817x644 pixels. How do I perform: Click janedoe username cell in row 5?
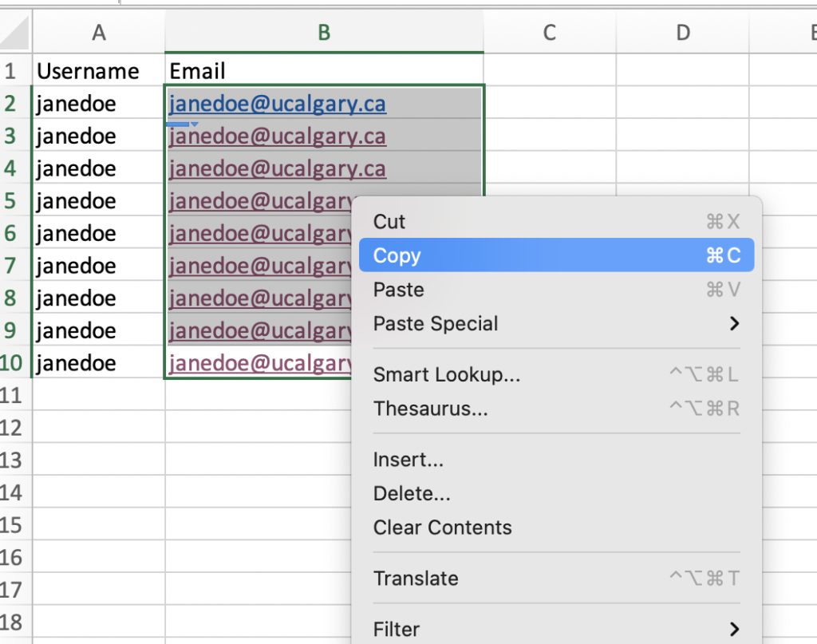pos(99,200)
